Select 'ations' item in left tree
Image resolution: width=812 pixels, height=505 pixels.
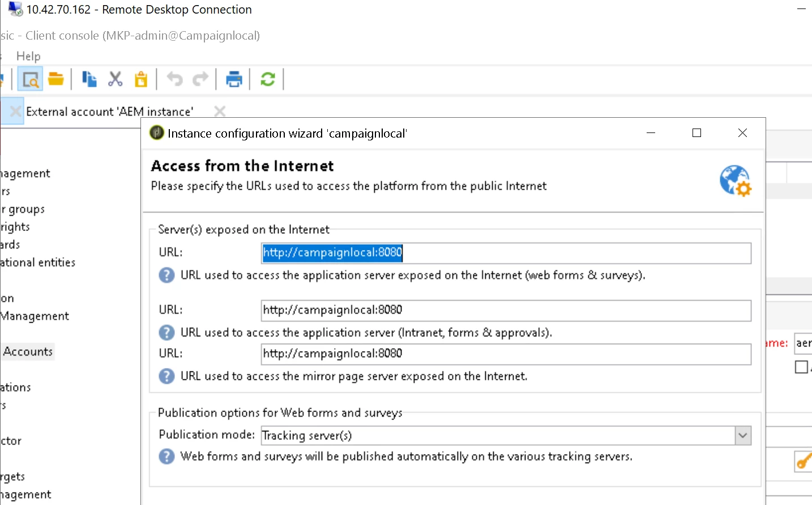click(x=16, y=387)
